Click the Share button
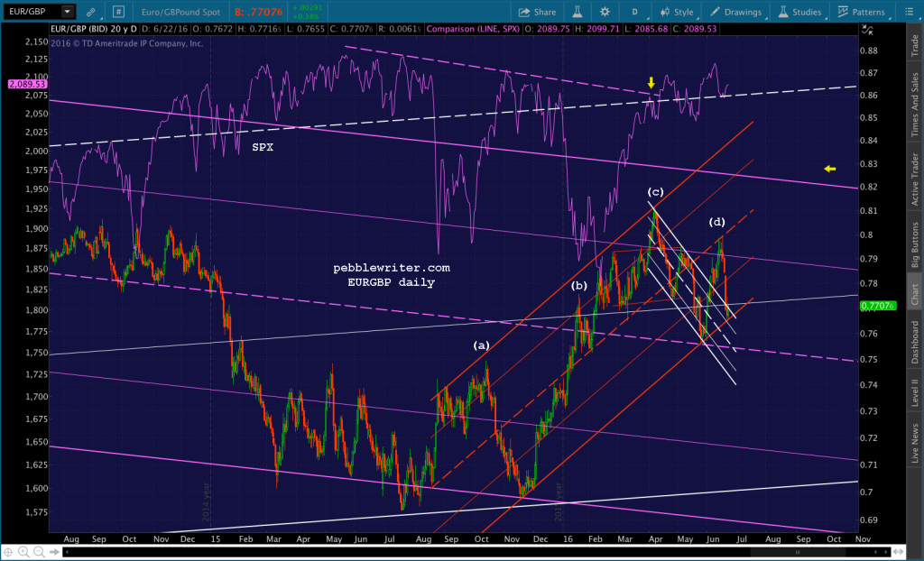The image size is (924, 561). pyautogui.click(x=538, y=12)
